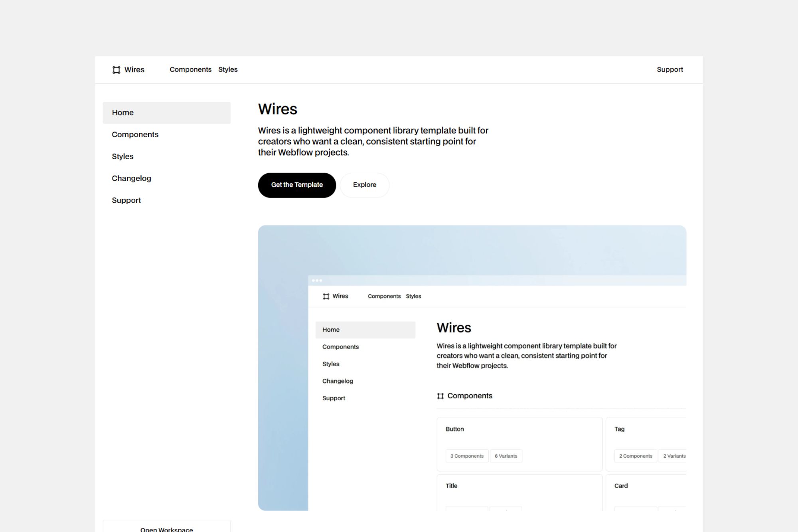Select Components in the left sidebar
This screenshot has height=532, width=798.
coord(135,134)
